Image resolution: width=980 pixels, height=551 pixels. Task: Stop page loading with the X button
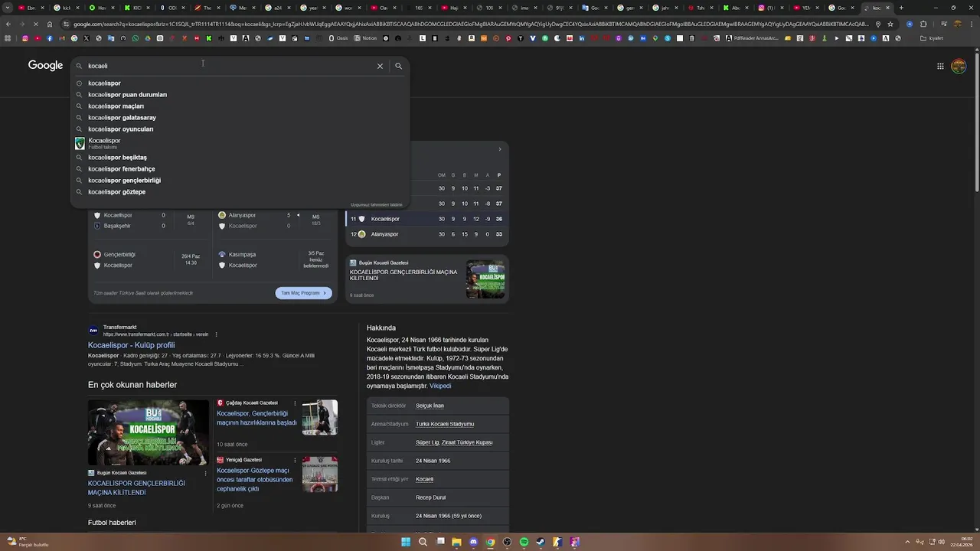click(36, 24)
